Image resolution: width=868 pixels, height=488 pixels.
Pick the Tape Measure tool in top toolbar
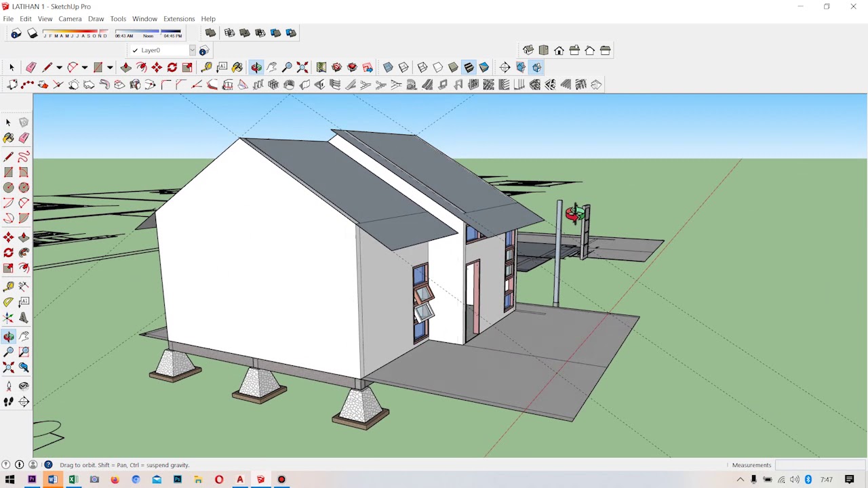[x=206, y=67]
